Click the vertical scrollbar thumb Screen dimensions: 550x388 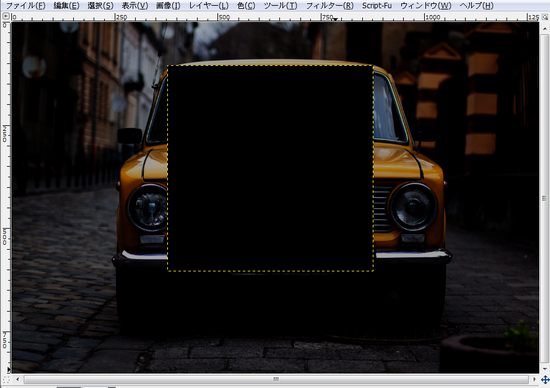(x=544, y=199)
